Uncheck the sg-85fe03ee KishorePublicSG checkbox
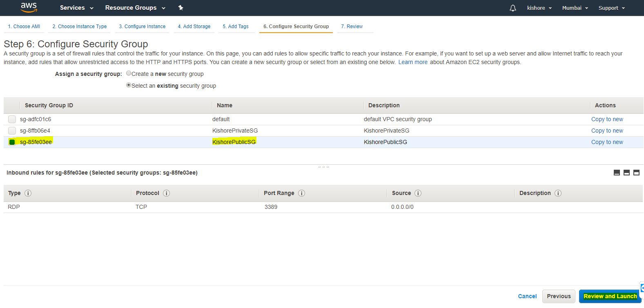This screenshot has height=308, width=644. 12,142
